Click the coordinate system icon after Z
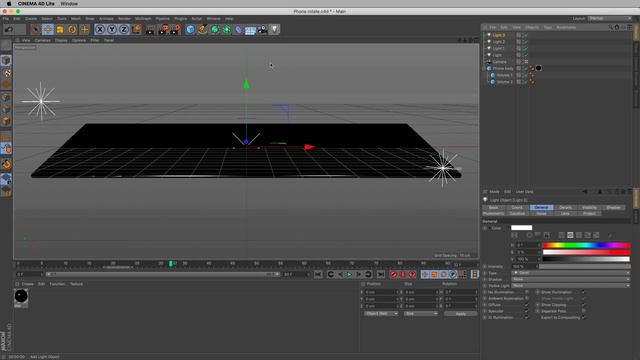This screenshot has width=640, height=360. 136,29
